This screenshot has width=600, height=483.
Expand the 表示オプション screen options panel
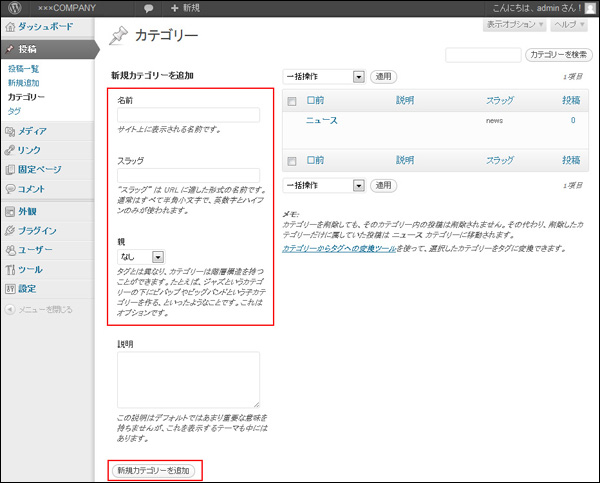pyautogui.click(x=514, y=24)
